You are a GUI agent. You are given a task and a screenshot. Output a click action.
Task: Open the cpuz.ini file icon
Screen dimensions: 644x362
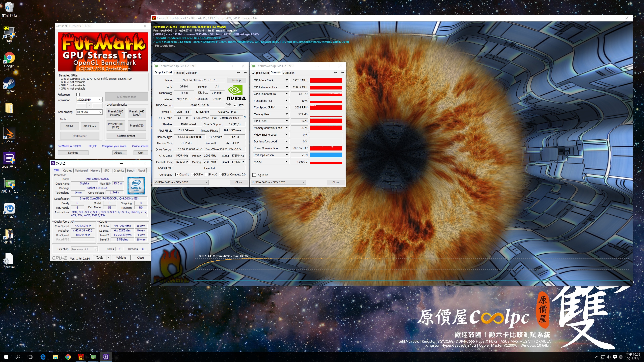click(9, 261)
